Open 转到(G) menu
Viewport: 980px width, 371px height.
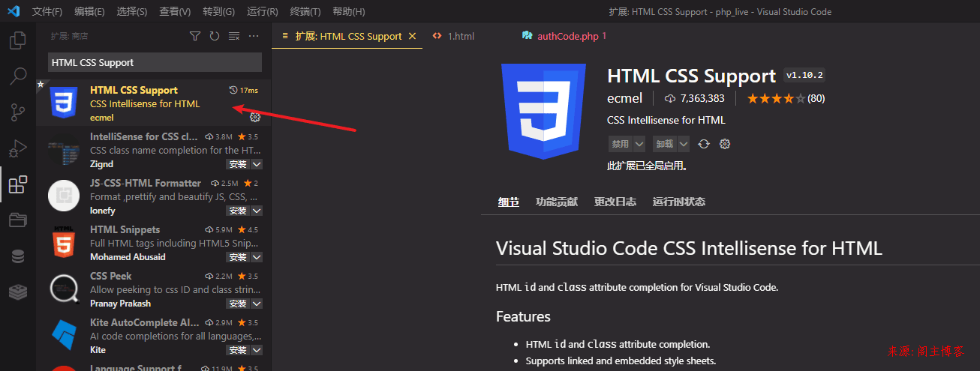point(218,11)
